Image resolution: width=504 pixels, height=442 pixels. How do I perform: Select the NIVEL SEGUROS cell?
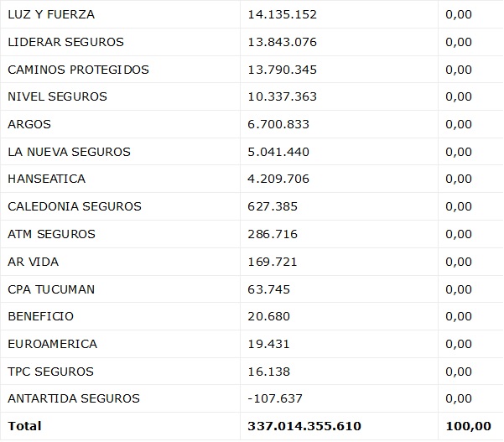(x=57, y=96)
